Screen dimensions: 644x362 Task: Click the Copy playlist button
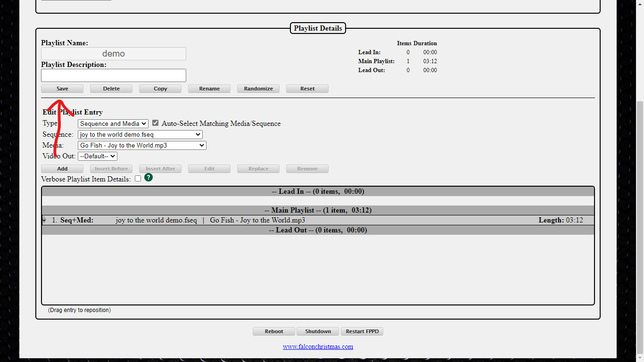coord(160,89)
